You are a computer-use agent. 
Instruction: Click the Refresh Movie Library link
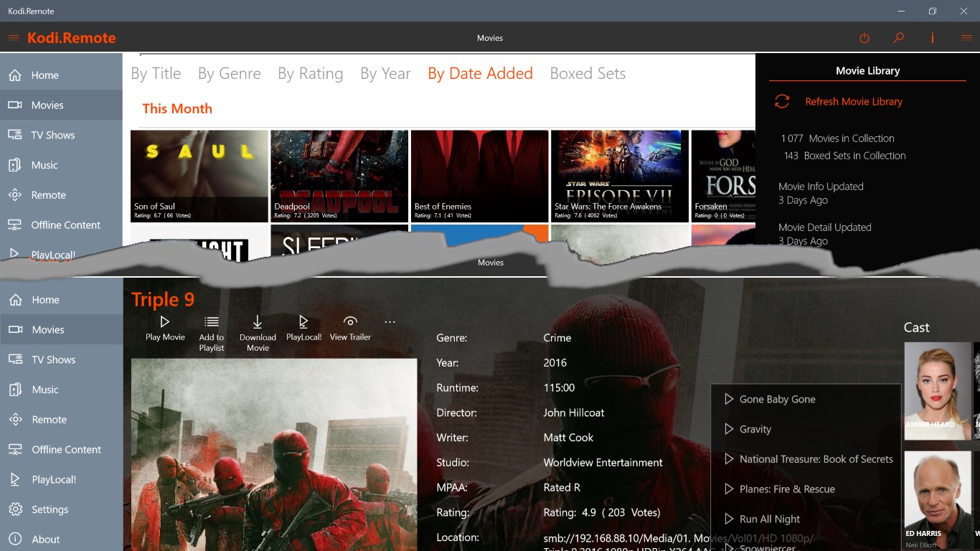854,102
